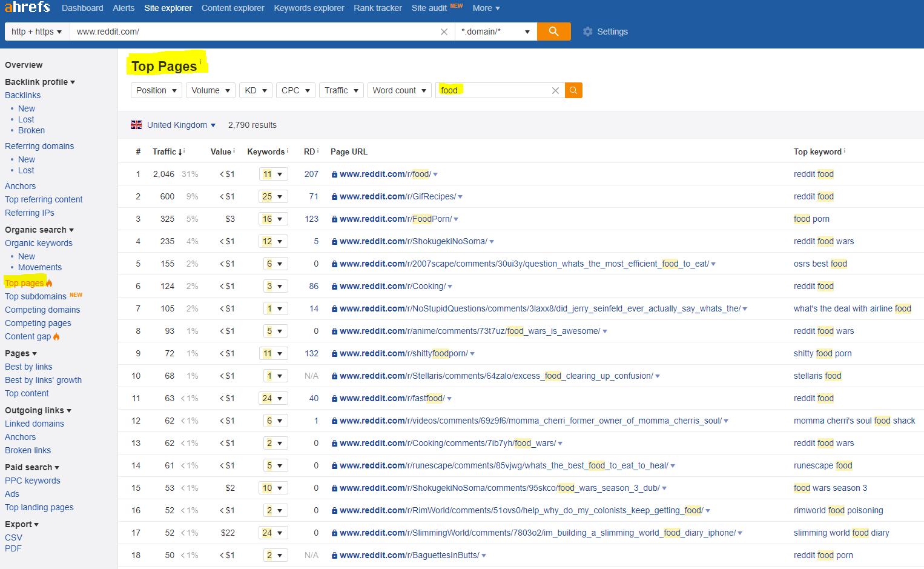The height and width of the screenshot is (569, 924).
Task: Expand keywords dropdown showing 25 for GifRecipes
Action: pos(273,196)
